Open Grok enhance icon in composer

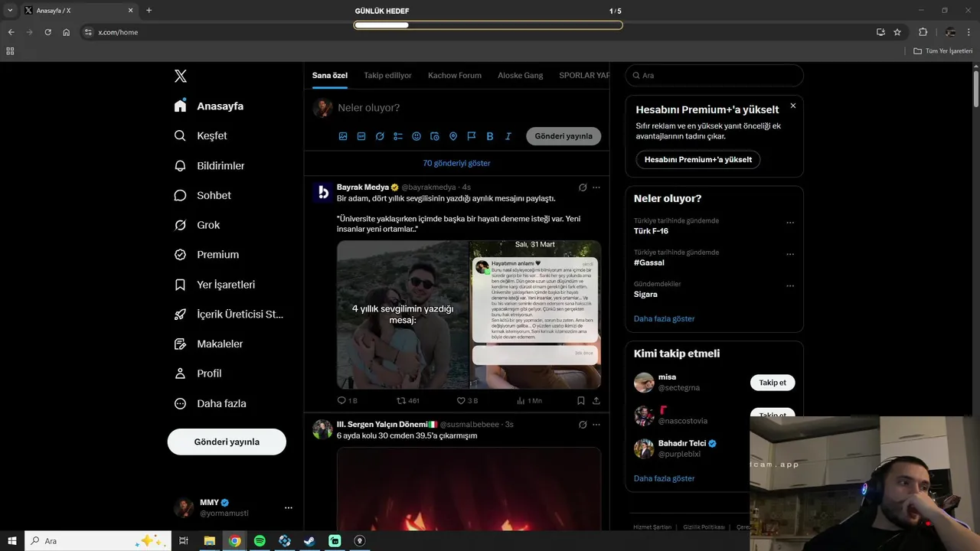point(380,136)
